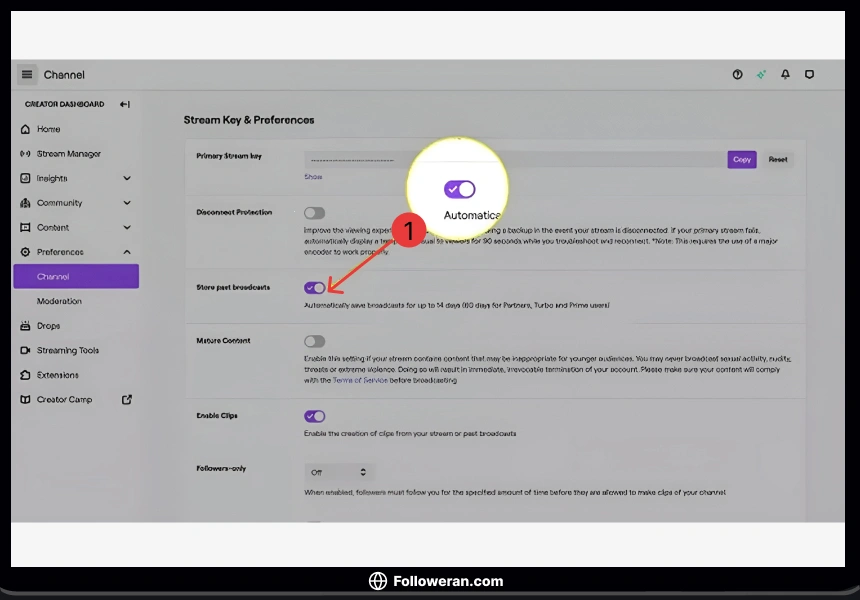860x600 pixels.
Task: Click the Reset stream key button
Action: click(778, 160)
